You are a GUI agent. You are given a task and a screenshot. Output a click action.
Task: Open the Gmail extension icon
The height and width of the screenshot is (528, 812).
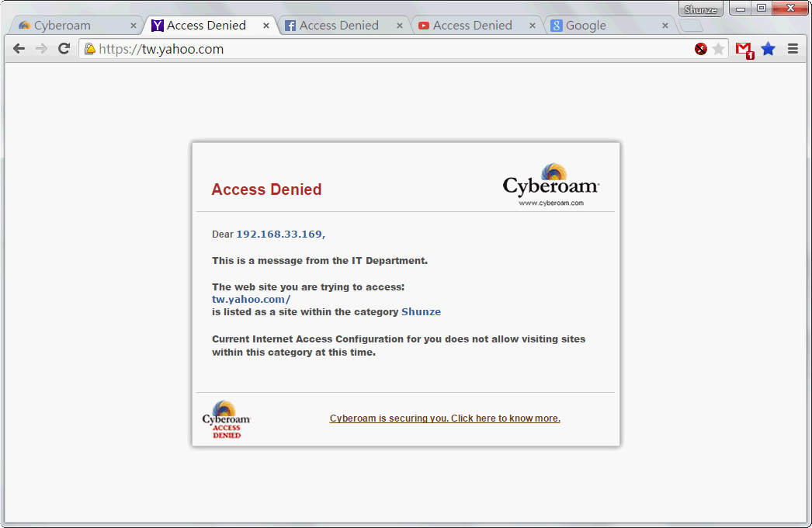[x=744, y=50]
